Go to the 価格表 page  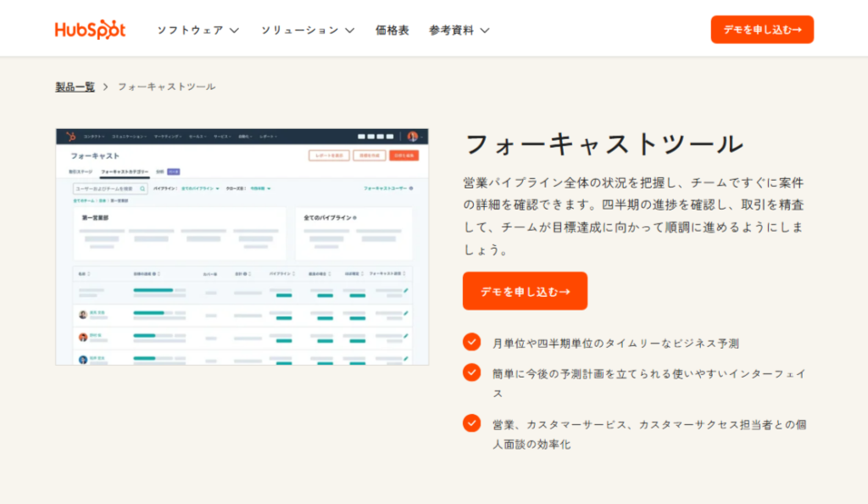click(x=392, y=30)
